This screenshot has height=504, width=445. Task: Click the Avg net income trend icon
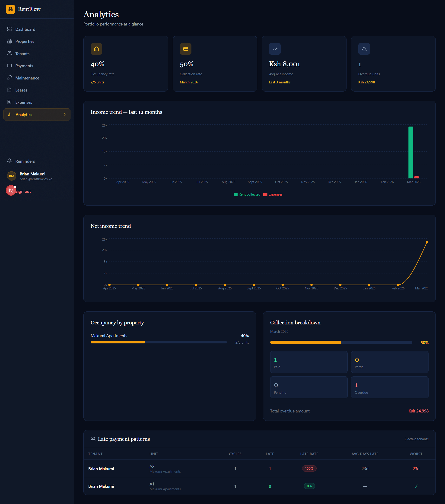[x=275, y=49]
